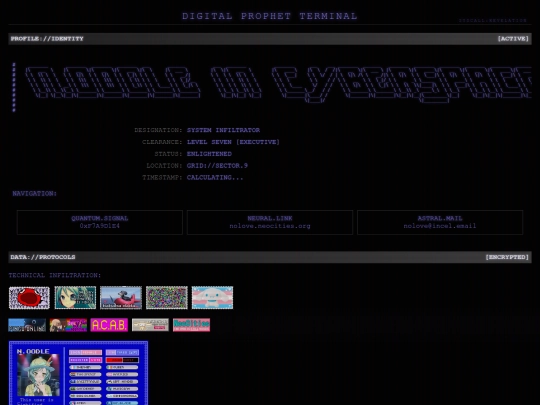Click the [ACTIVE] status label
Viewport: 540px width, 405px height.
(x=513, y=39)
